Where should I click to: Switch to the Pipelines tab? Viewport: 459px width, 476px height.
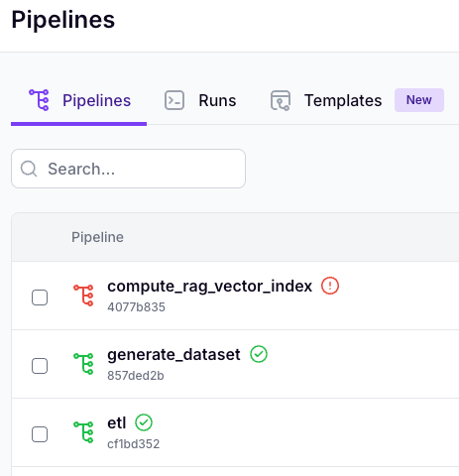79,100
